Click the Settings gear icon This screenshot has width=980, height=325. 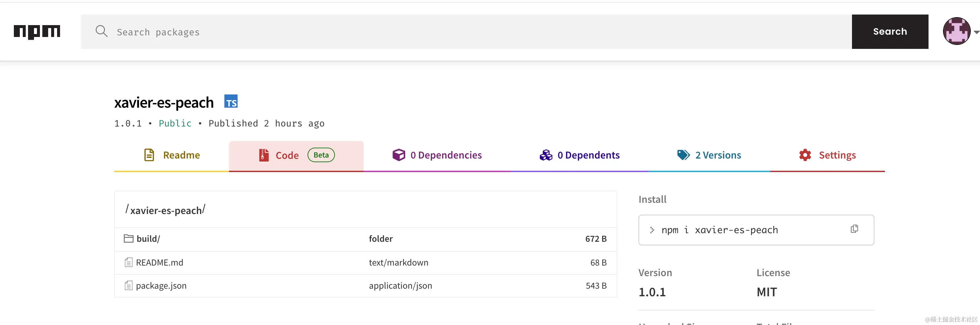coord(805,155)
